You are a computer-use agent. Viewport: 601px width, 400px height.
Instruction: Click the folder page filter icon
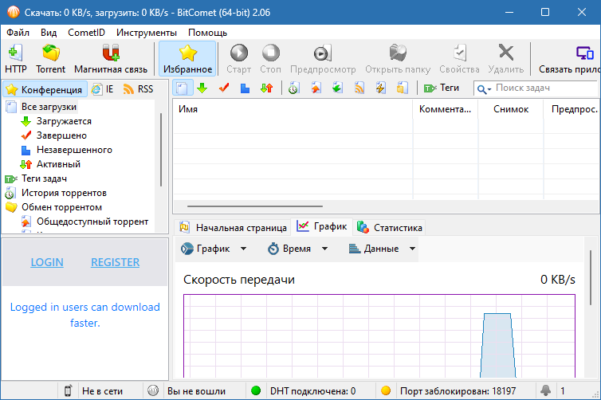coord(402,88)
